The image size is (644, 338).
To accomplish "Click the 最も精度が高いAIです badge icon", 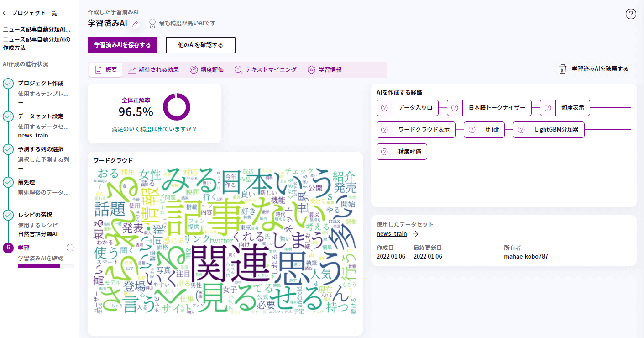I will 152,23.
